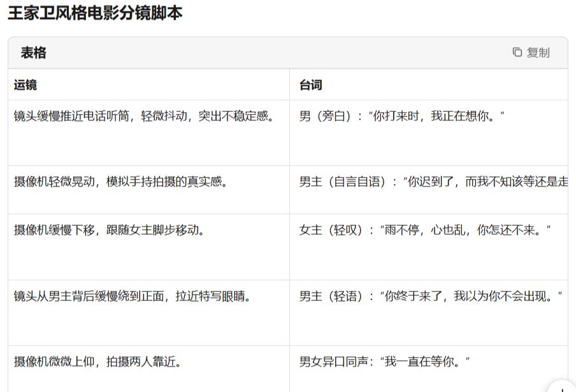Select the cell 摄像机轻微晃动，模拟手持拍摄
Viewport: 576px width, 392px height.
(121, 182)
